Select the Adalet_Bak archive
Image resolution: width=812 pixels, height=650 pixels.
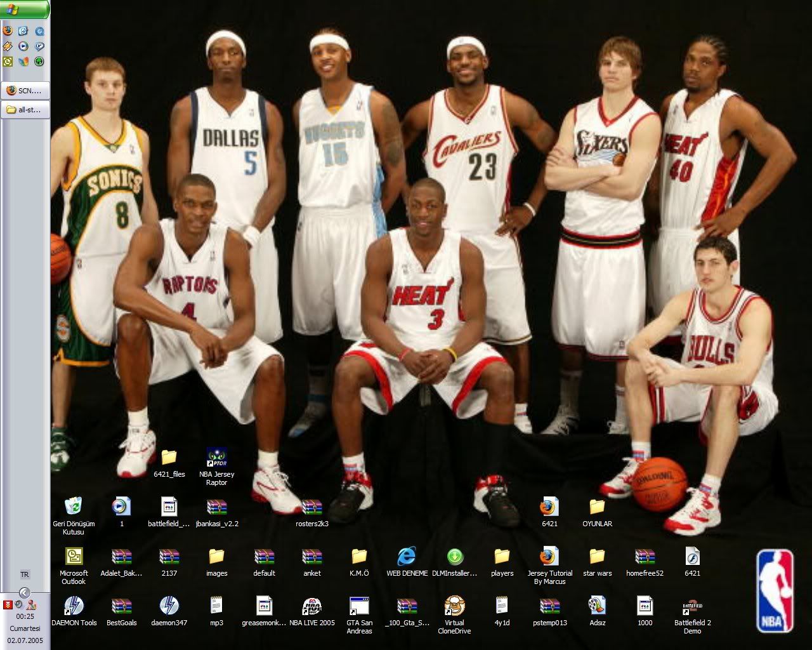tap(121, 562)
